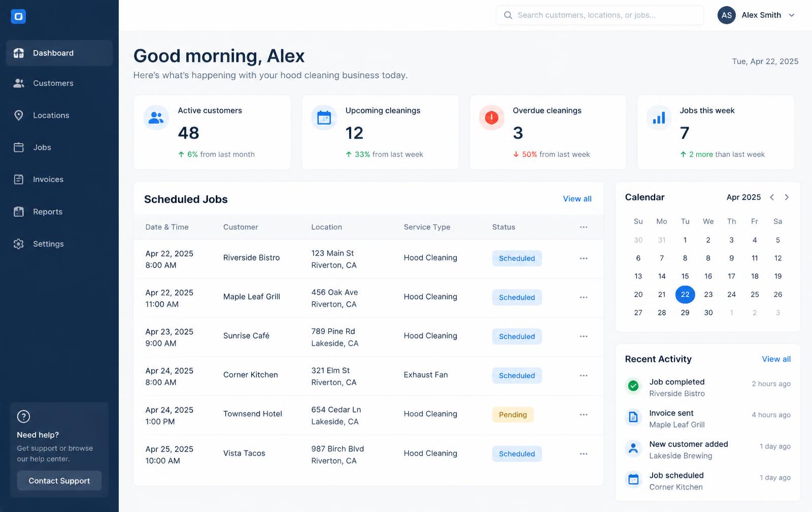Open Settings in the sidebar

[x=59, y=244]
